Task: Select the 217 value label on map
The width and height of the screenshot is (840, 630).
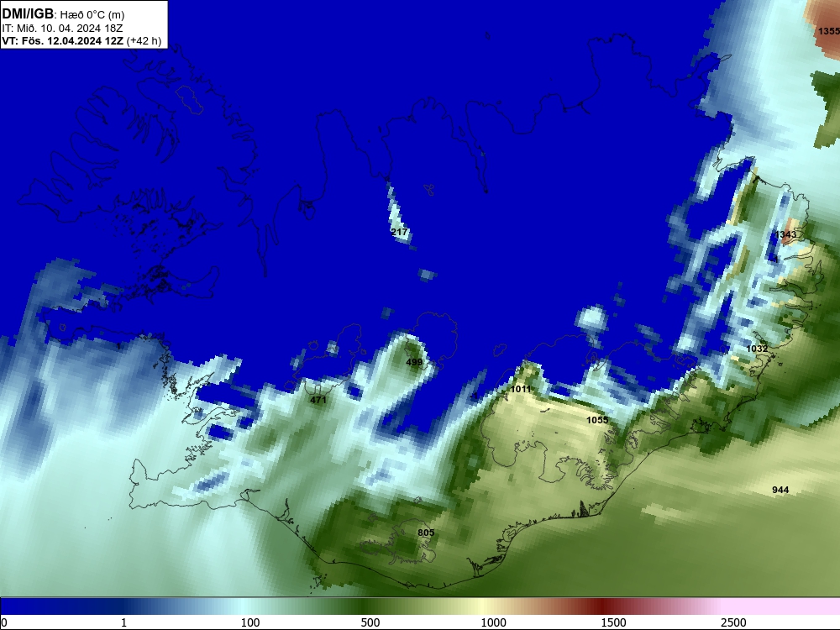Action: (x=400, y=232)
